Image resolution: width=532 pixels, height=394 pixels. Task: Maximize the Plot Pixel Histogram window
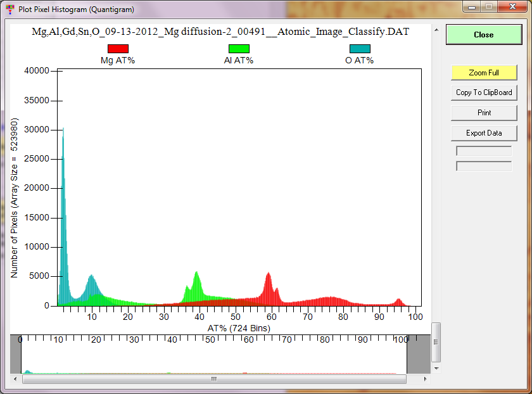(489, 6)
